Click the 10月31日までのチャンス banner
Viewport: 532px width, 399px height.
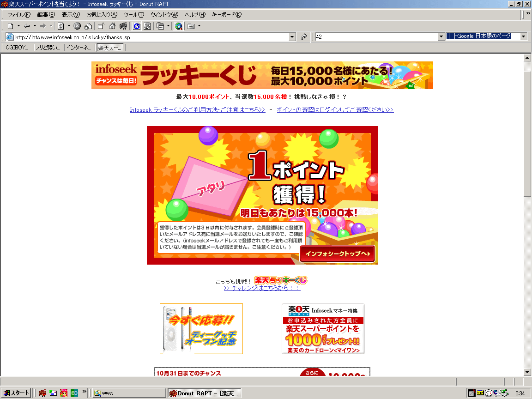(262, 371)
